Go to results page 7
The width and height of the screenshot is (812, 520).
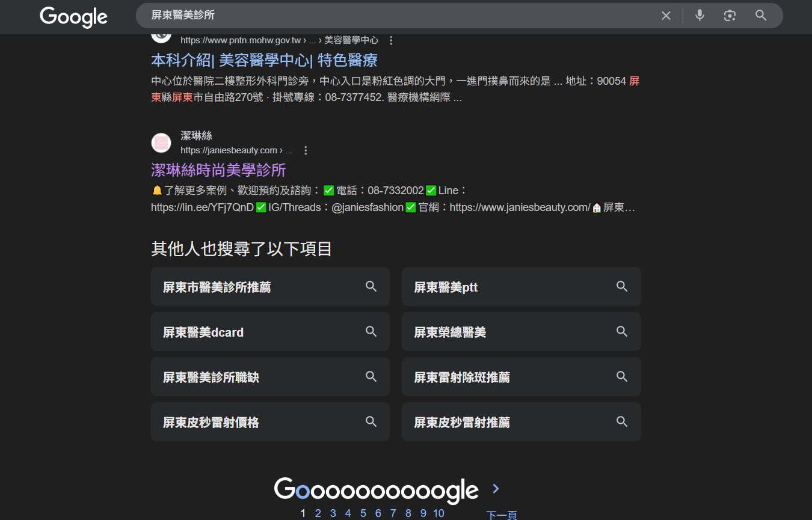click(x=393, y=513)
